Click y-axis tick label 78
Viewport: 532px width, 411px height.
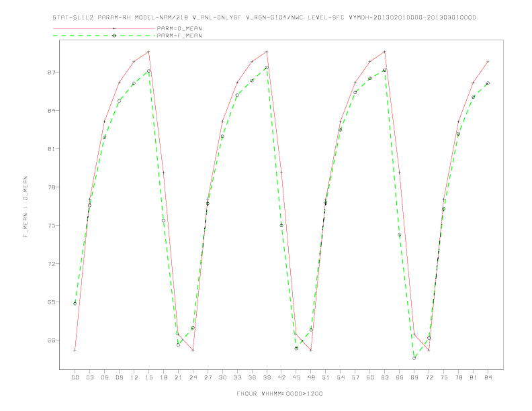coord(51,187)
